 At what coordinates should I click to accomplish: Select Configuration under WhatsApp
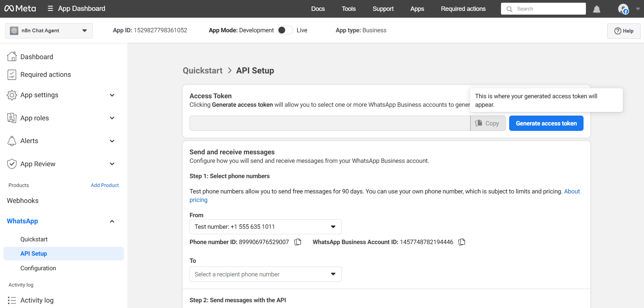[x=38, y=268]
